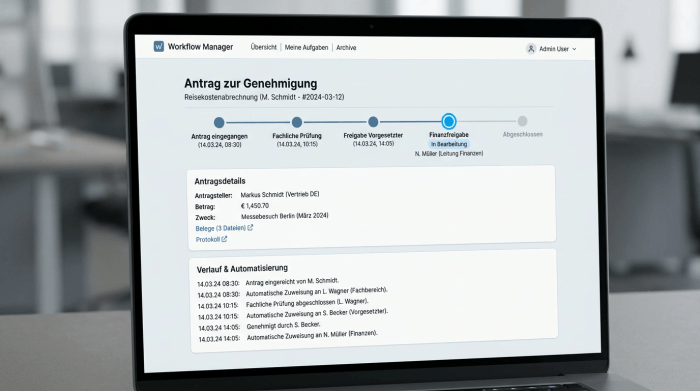Select the Freigabe Vorgesetzter step marker

pos(373,121)
